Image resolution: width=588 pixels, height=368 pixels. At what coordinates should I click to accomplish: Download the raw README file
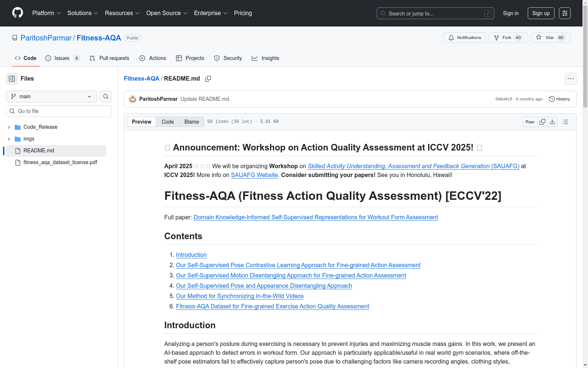tap(552, 122)
